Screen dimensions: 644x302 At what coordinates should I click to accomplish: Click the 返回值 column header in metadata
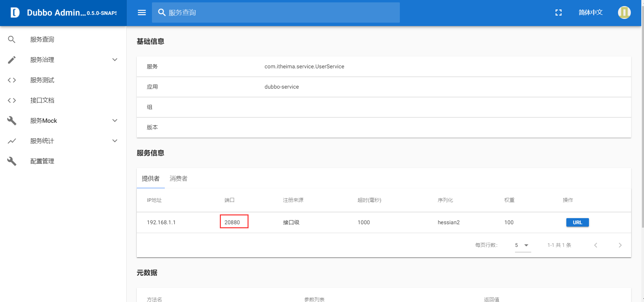pos(491,299)
